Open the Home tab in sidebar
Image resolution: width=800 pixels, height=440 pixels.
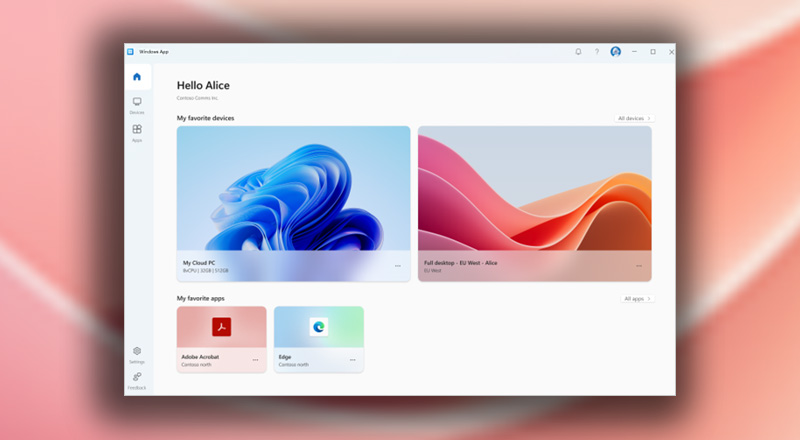(x=137, y=77)
